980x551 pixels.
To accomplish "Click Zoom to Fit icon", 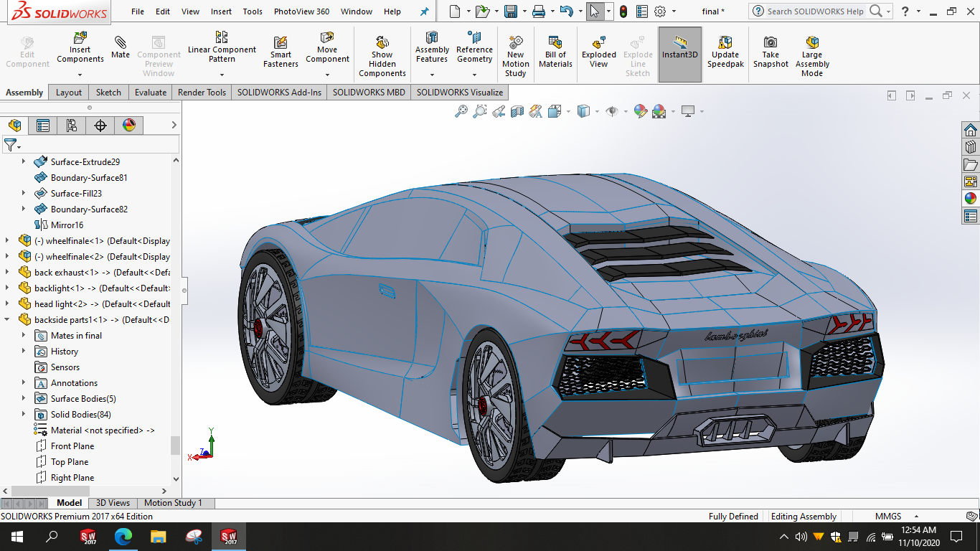I will [461, 111].
